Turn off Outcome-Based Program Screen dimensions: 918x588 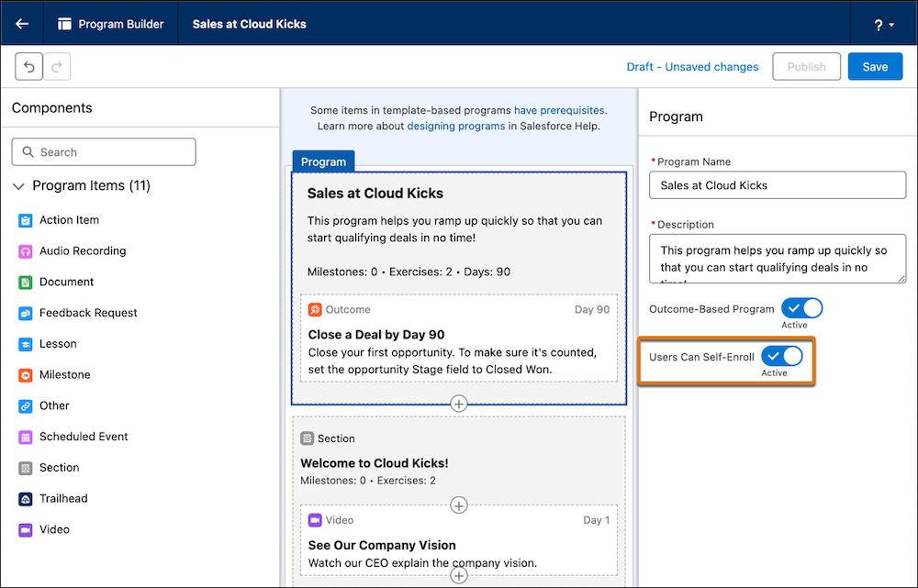[x=801, y=308]
